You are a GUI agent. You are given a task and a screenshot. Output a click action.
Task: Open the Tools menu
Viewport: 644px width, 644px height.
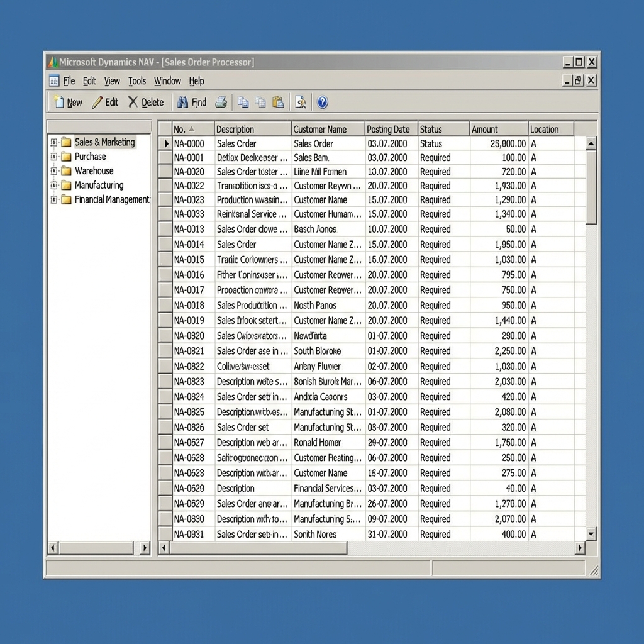pyautogui.click(x=137, y=80)
